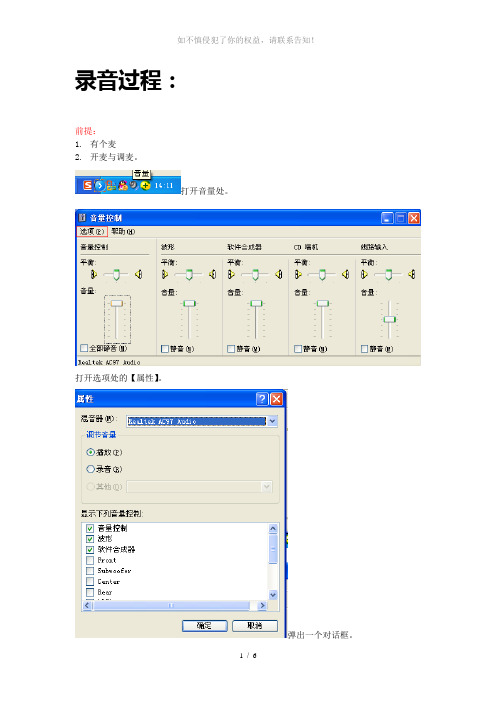Click the CD 唱机 balance slider
This screenshot has width=496, height=702.
[x=322, y=274]
